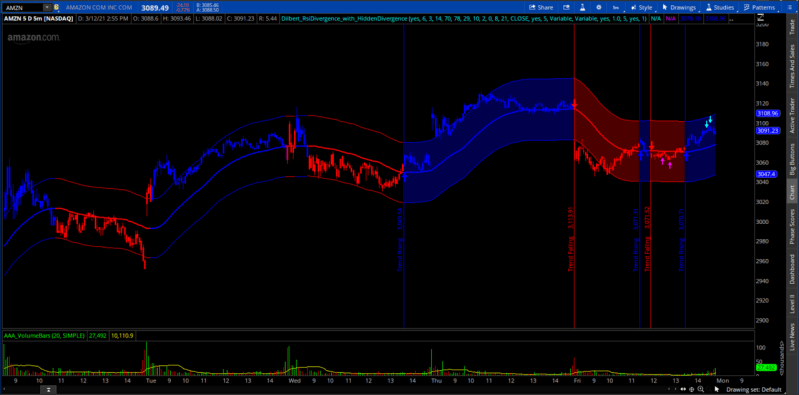Click the snapshot icon next to Share
799x395 pixels.
[566, 8]
